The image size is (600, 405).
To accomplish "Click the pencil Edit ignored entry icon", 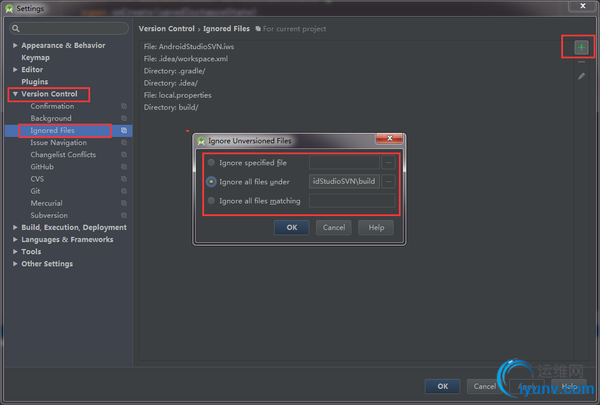I will pos(581,77).
